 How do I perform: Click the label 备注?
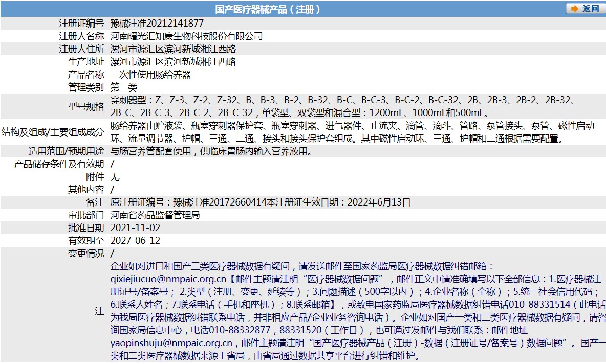[x=95, y=202]
